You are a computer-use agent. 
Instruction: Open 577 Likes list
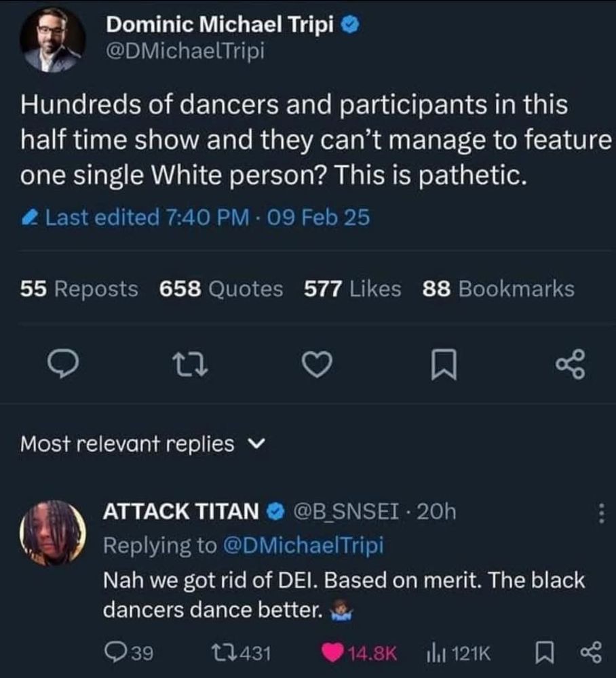[353, 289]
